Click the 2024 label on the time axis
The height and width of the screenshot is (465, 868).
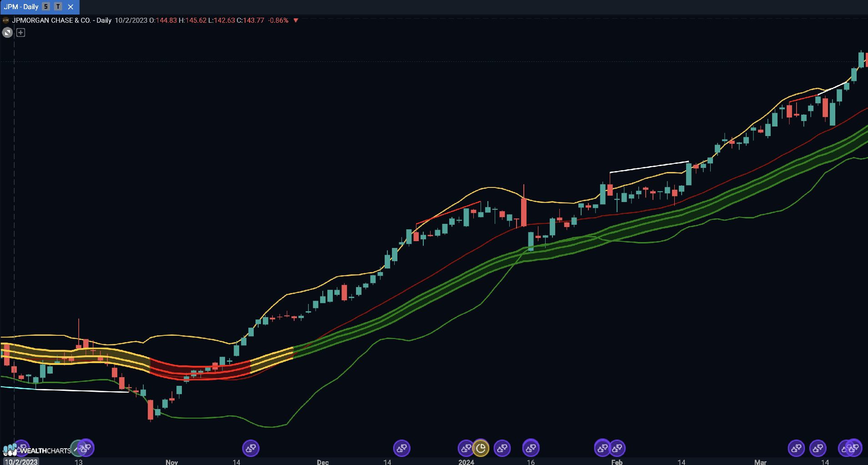coord(466,462)
